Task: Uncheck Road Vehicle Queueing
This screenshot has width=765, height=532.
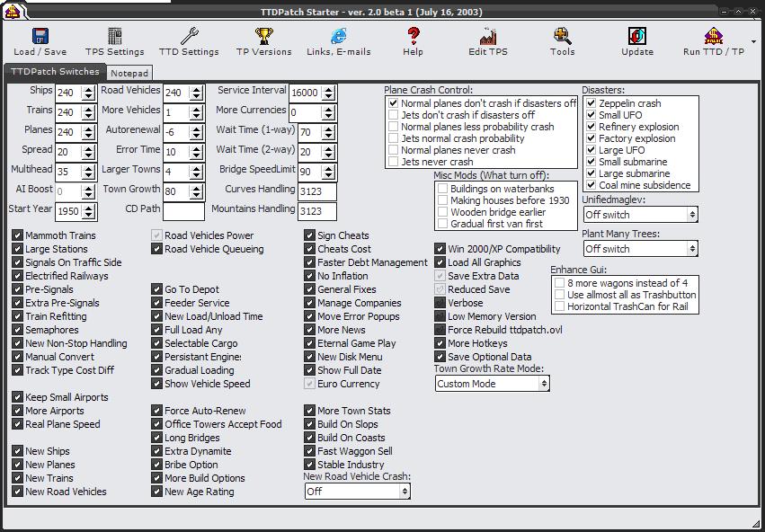Action: [x=156, y=249]
